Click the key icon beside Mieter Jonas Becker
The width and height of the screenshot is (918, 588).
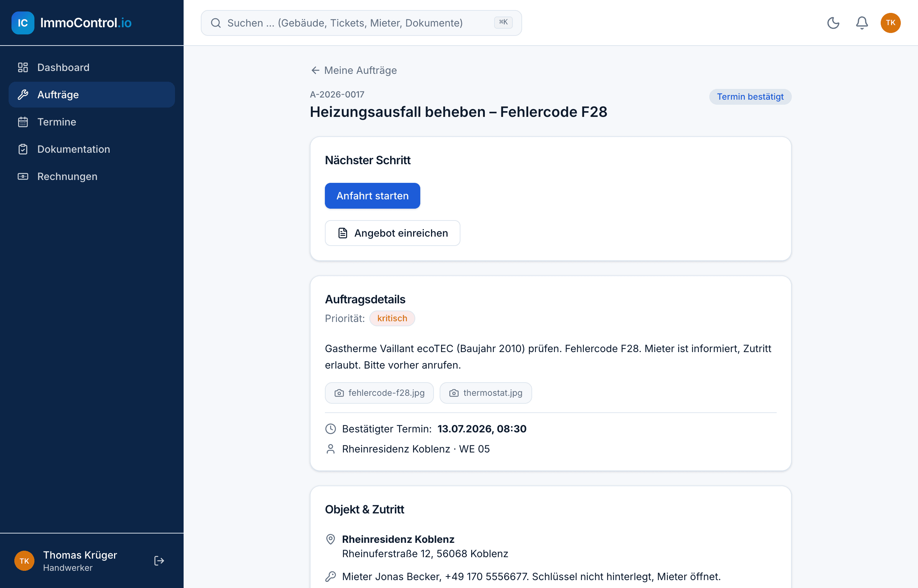[331, 577]
